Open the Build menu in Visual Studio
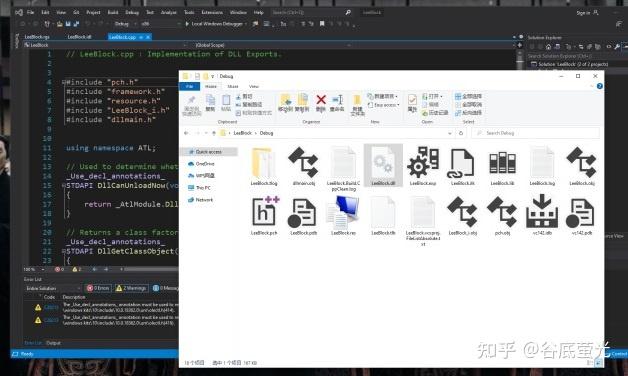Screen dimensions: 628x376 tap(113, 12)
